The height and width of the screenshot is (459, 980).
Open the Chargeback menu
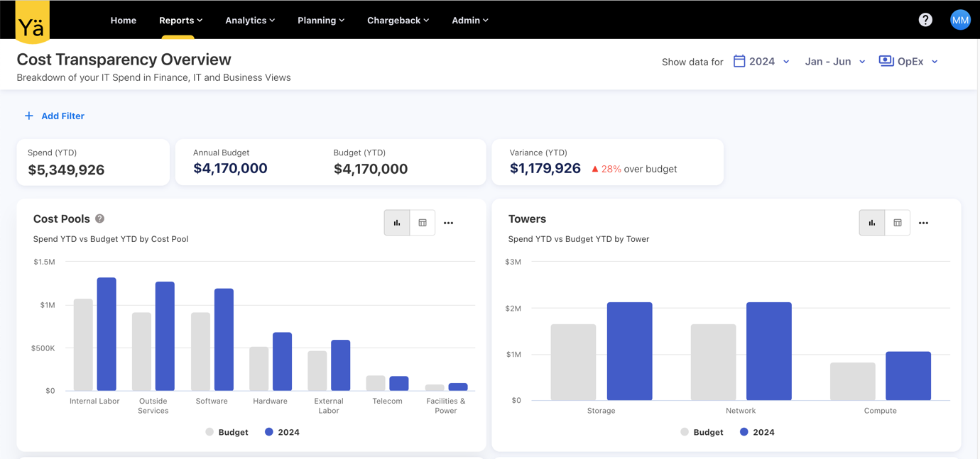pyautogui.click(x=398, y=21)
